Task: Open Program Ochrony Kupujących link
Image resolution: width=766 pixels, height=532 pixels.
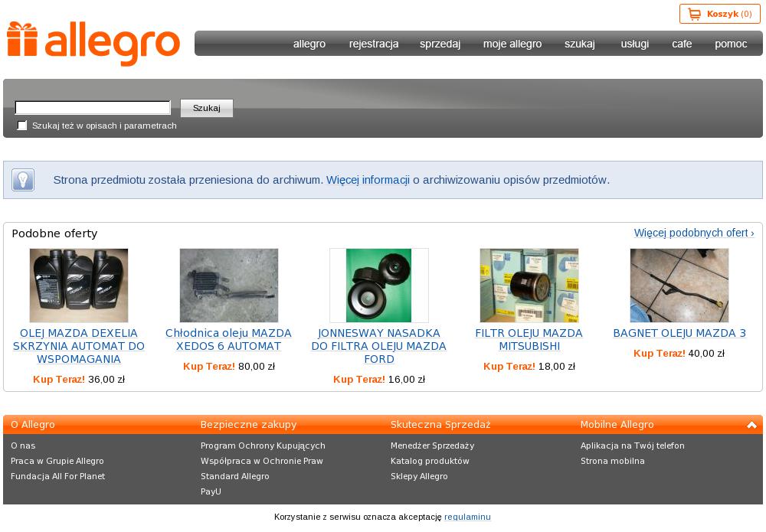Action: click(263, 446)
